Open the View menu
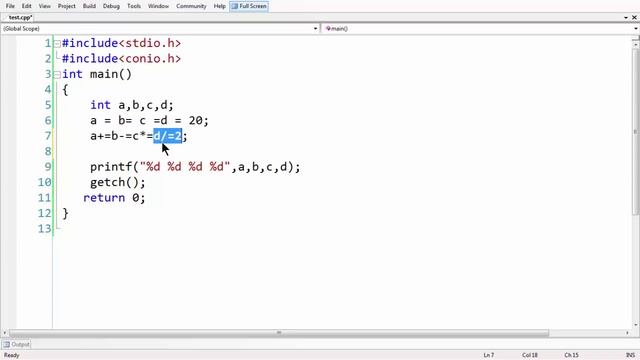This screenshot has width=640, height=360. pos(44,6)
